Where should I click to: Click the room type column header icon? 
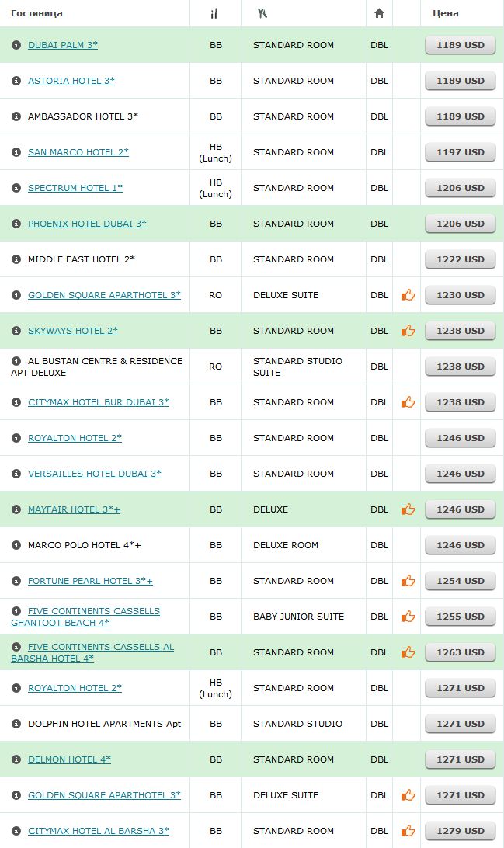(x=262, y=13)
